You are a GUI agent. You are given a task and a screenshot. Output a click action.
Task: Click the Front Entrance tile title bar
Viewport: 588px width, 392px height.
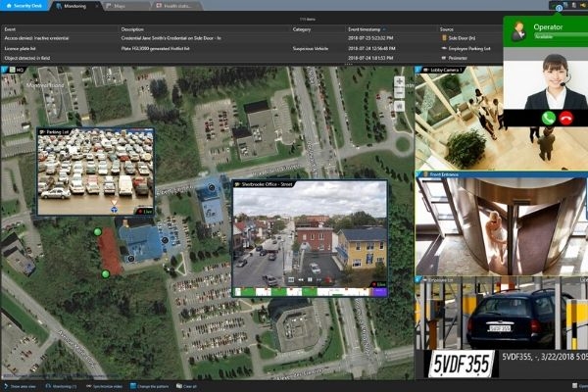[502, 174]
